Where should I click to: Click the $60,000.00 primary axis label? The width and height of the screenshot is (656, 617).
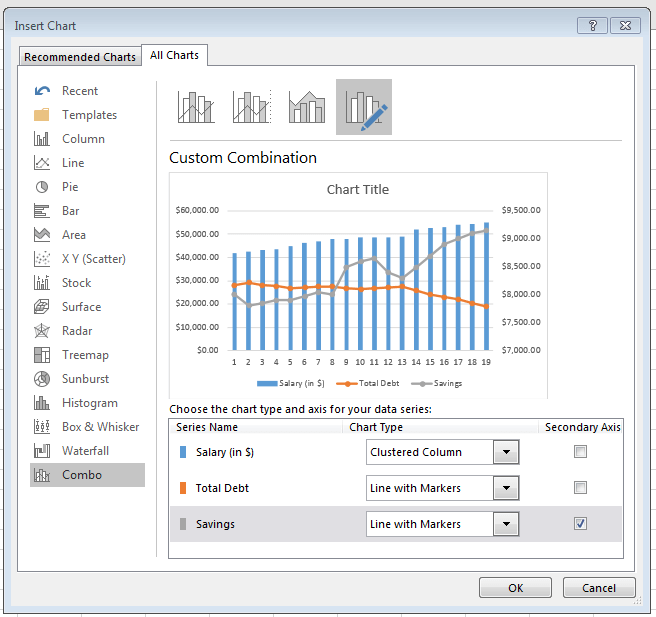(197, 210)
